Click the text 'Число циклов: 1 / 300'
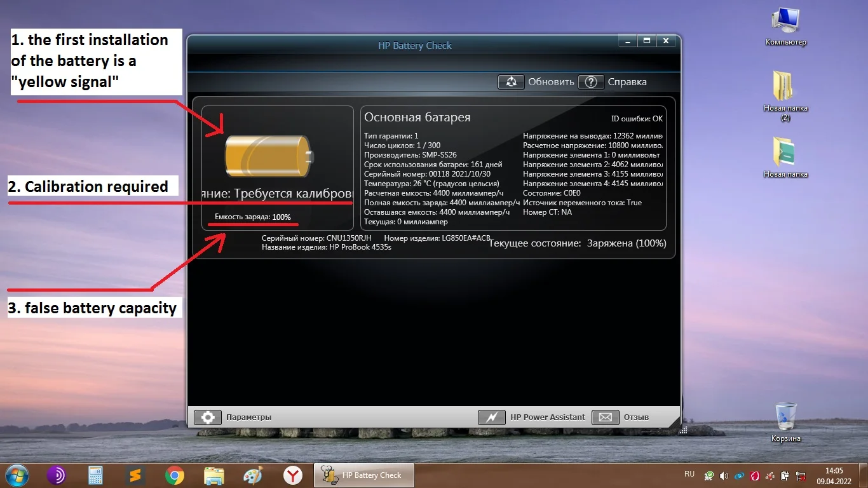This screenshot has height=488, width=868. [402, 146]
